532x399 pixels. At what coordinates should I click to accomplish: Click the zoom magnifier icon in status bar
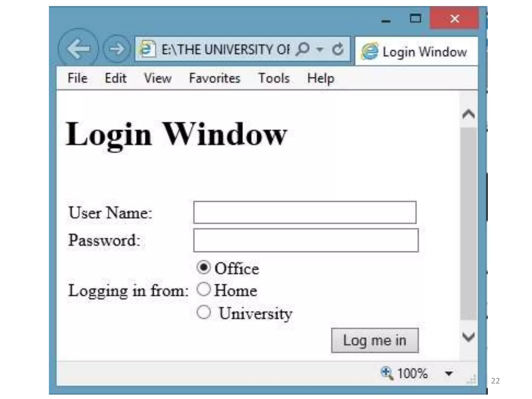pos(387,373)
